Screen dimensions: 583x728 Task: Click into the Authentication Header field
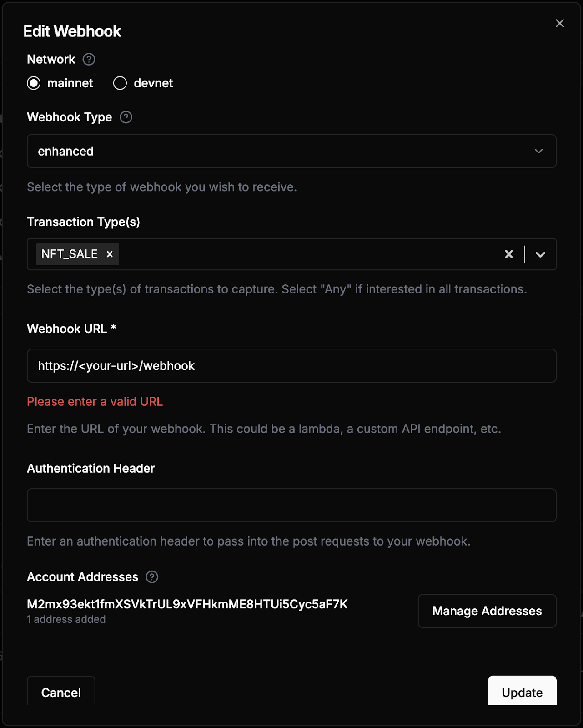point(291,506)
